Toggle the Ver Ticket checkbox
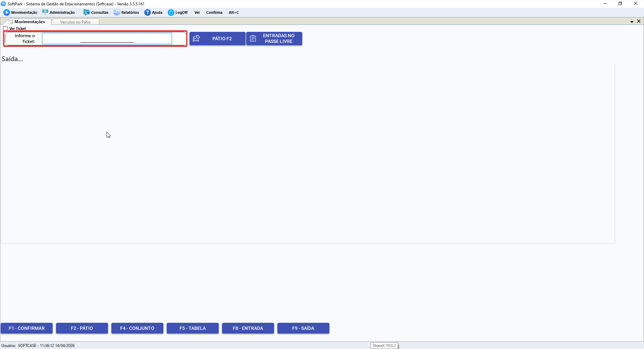Image resolution: width=644 pixels, height=349 pixels. click(5, 29)
